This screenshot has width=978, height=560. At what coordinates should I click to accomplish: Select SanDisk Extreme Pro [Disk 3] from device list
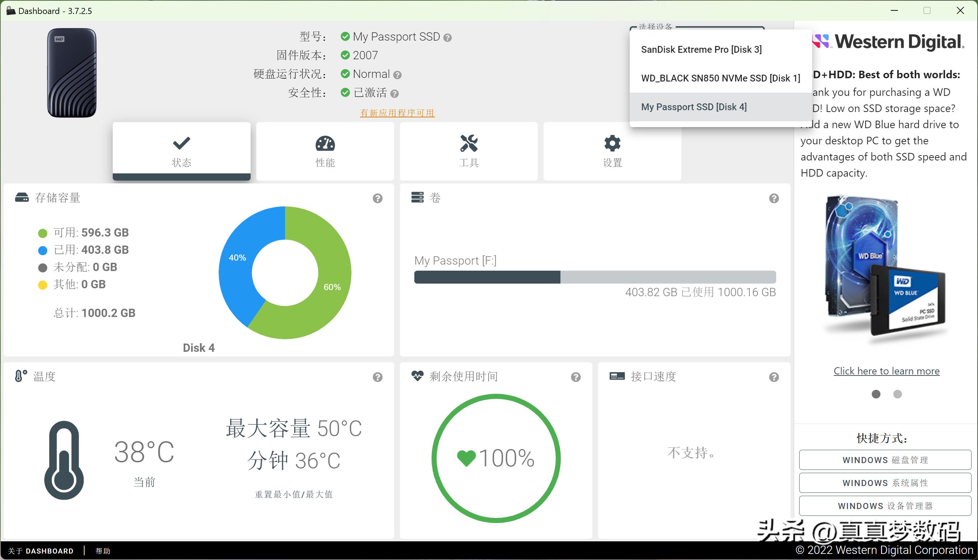[702, 49]
